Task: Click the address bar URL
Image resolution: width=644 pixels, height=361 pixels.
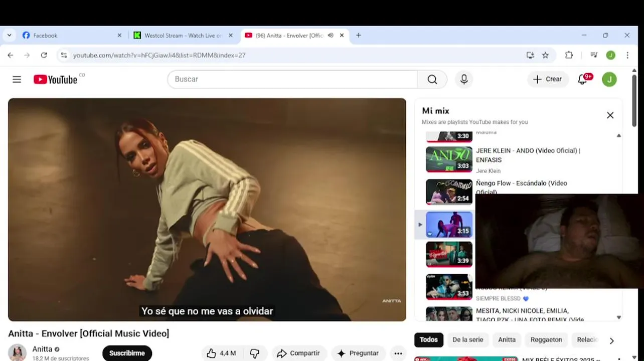Action: point(159,55)
